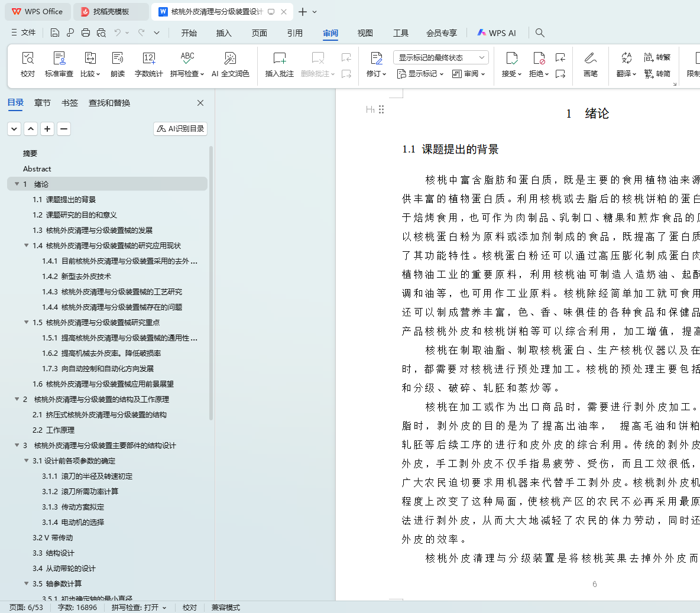Image resolution: width=700 pixels, height=613 pixels.
Task: Click 插入批注 insert comment icon
Action: click(280, 65)
